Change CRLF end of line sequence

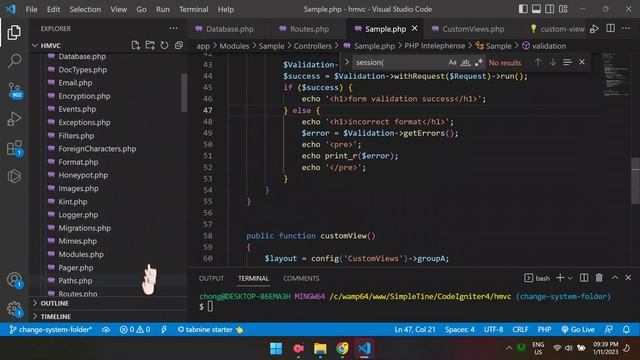(520, 329)
